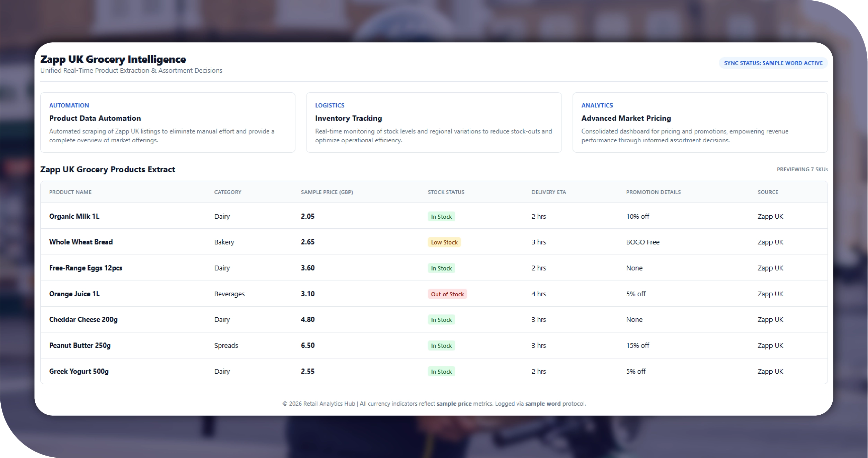This screenshot has width=868, height=458.
Task: Click the Free-Range Eggs 12pcs name
Action: click(86, 268)
